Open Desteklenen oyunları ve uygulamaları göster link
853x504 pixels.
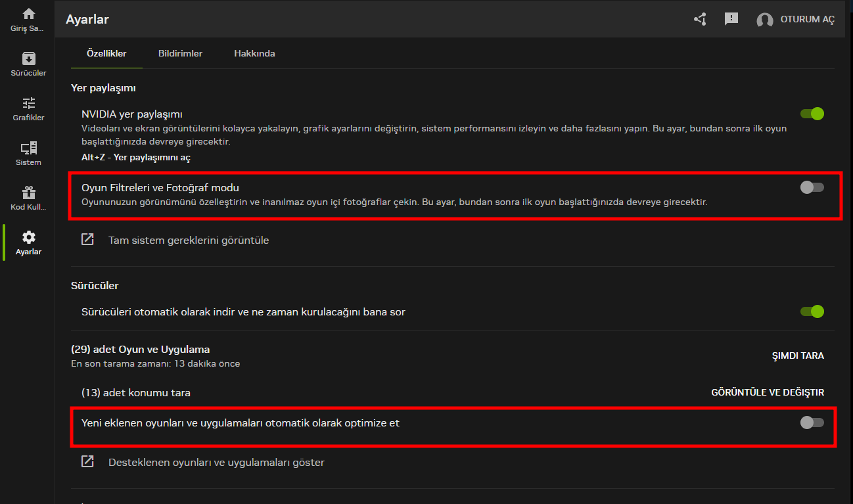coord(216,463)
